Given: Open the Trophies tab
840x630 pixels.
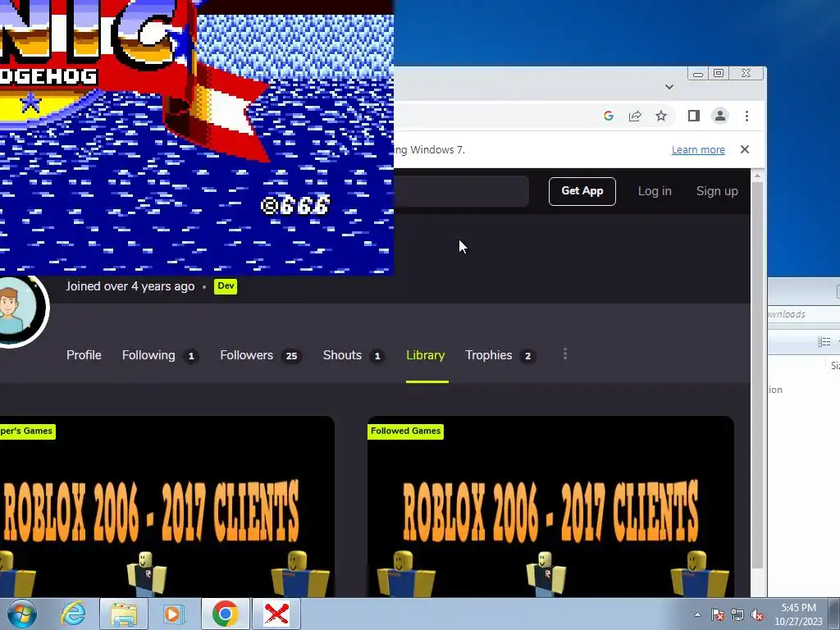Looking at the screenshot, I should click(x=500, y=355).
